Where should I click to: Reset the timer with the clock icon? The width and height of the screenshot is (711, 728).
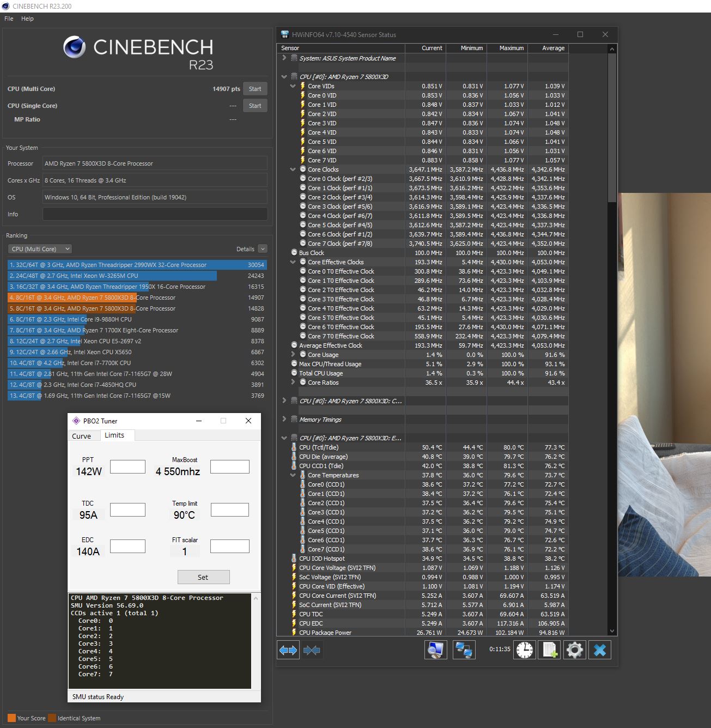[x=525, y=650]
